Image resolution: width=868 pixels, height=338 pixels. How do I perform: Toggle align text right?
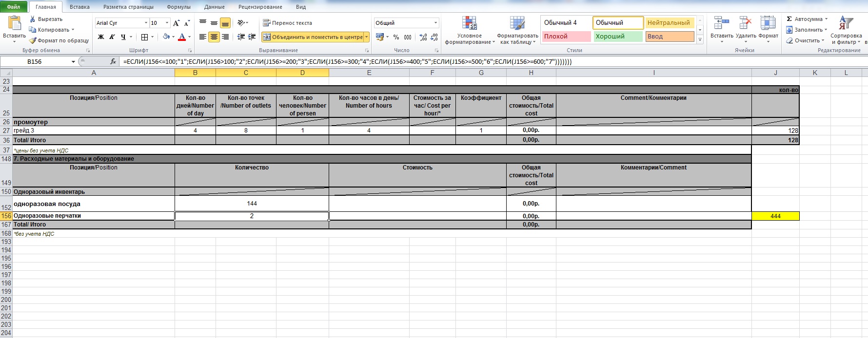click(x=225, y=37)
